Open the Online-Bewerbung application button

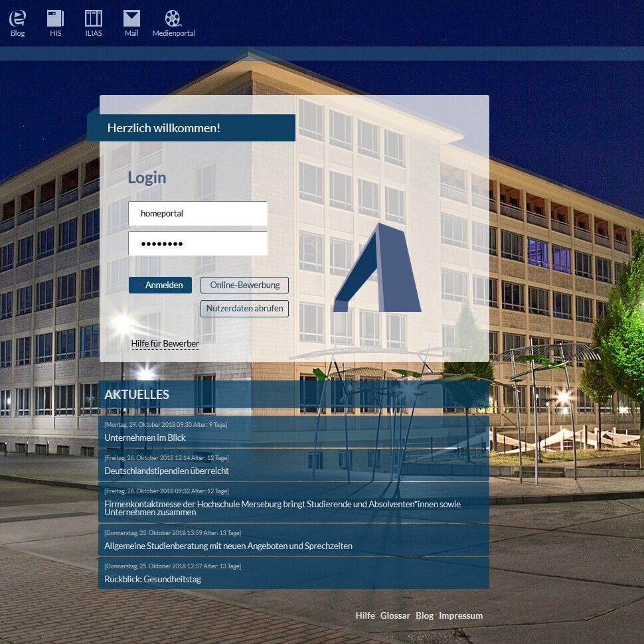tap(244, 285)
